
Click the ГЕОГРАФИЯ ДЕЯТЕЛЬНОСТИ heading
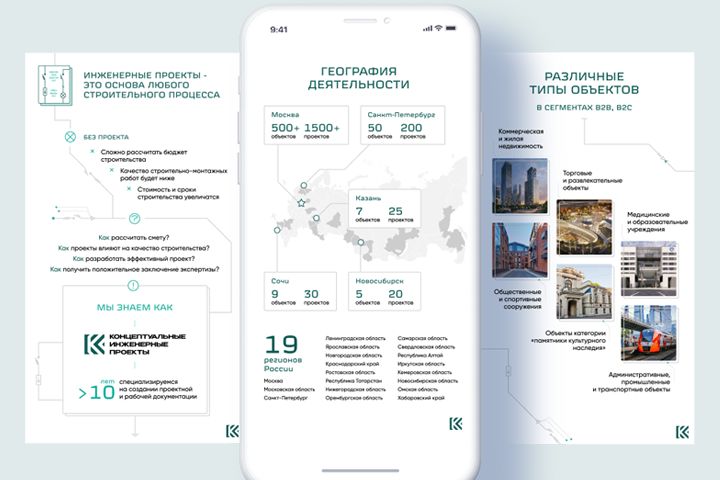[x=359, y=78]
